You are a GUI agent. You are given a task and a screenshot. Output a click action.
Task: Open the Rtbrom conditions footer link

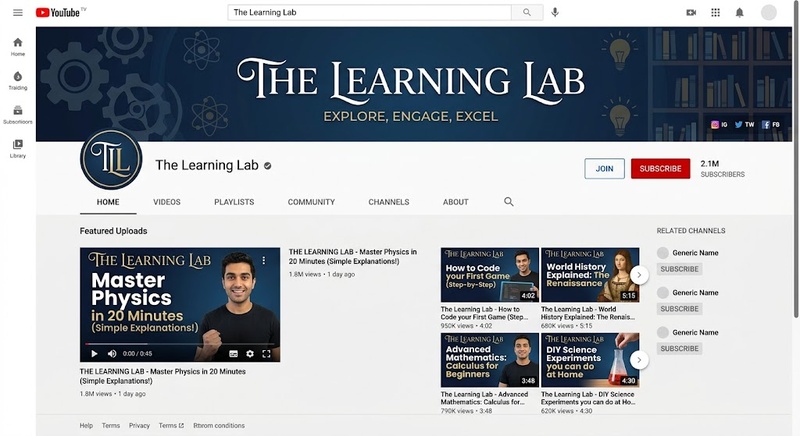coord(218,425)
